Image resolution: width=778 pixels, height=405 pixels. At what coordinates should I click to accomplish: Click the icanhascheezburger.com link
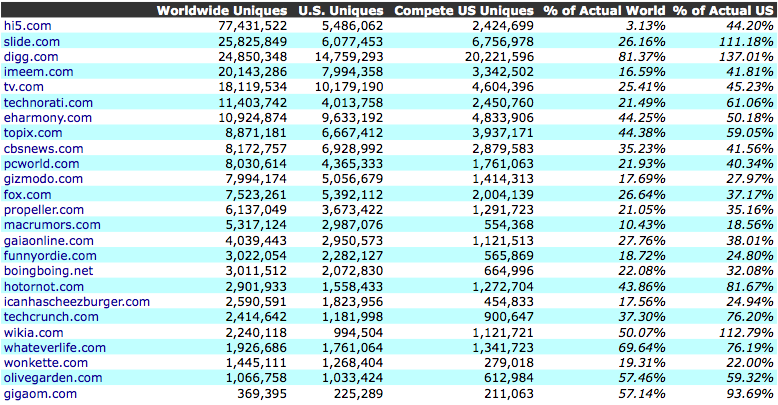(x=77, y=302)
